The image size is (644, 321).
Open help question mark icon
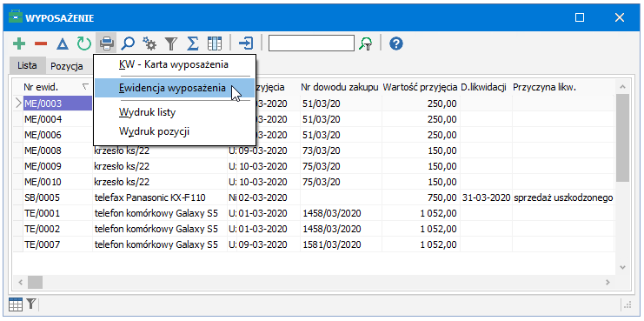tap(396, 43)
